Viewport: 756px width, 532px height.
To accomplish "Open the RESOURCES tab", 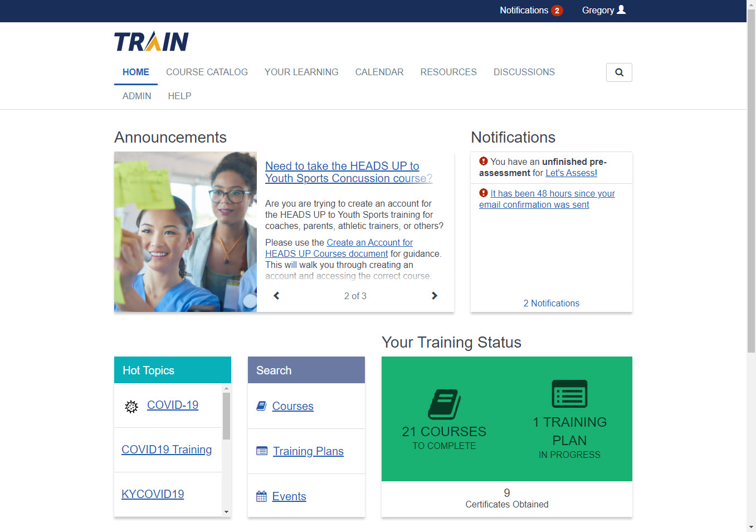I will click(x=448, y=72).
